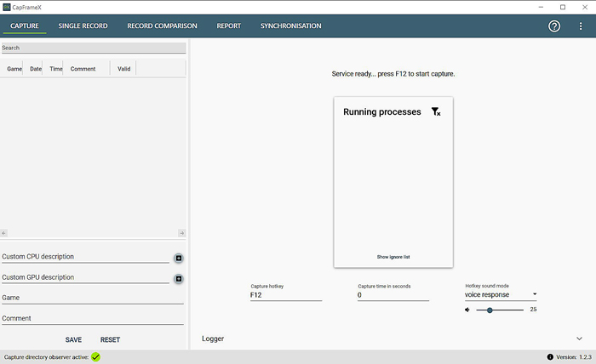The height and width of the screenshot is (364, 596).
Task: Sort by the Date column header
Action: [x=36, y=69]
